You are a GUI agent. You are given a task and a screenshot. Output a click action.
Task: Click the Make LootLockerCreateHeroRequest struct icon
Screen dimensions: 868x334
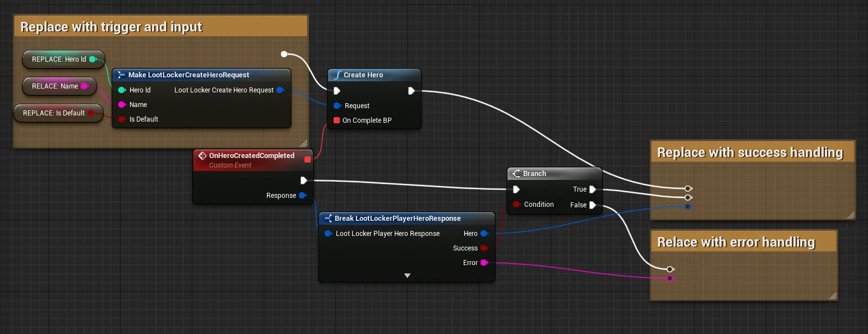[121, 75]
